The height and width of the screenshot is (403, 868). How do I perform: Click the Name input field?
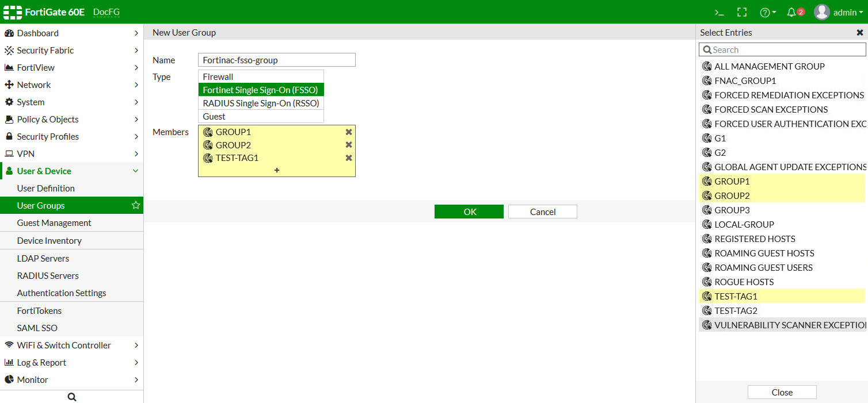(x=277, y=60)
